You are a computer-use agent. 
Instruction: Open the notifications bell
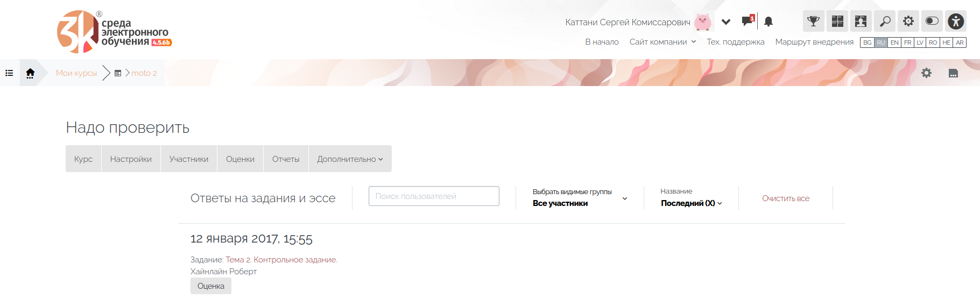pos(769,22)
